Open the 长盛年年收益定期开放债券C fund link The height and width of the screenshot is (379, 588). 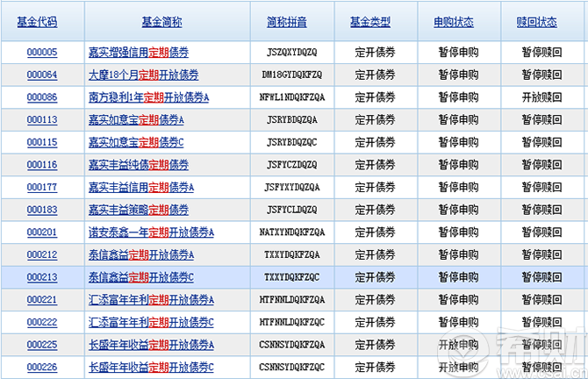pos(151,367)
